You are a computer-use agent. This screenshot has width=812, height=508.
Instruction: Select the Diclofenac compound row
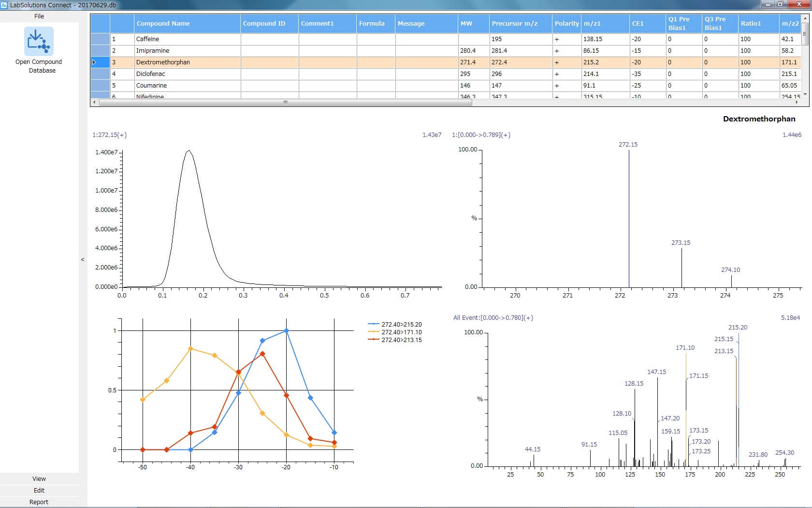[151, 74]
